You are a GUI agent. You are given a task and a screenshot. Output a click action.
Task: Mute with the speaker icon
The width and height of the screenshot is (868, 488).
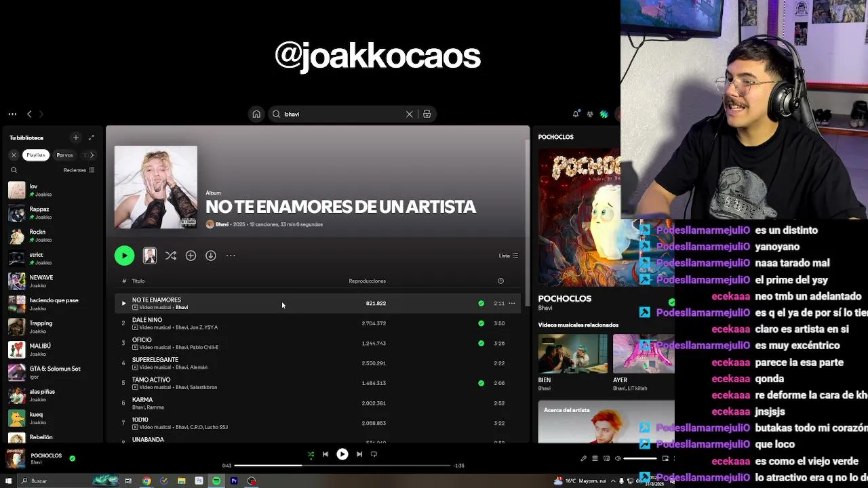(618, 458)
